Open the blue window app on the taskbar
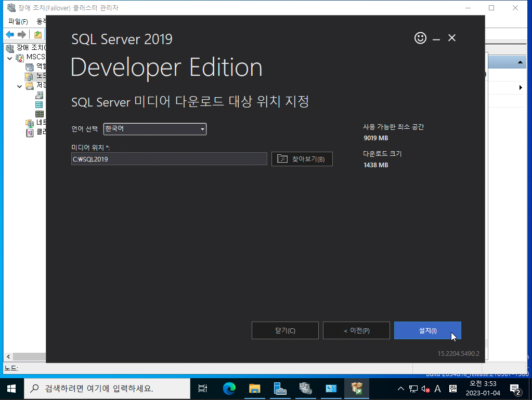The width and height of the screenshot is (532, 400). [x=331, y=389]
